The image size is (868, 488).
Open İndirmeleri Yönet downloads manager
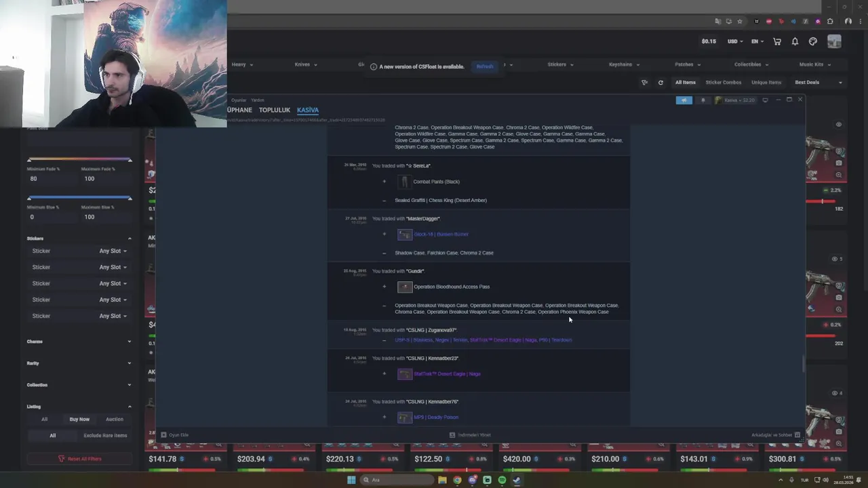coord(470,435)
